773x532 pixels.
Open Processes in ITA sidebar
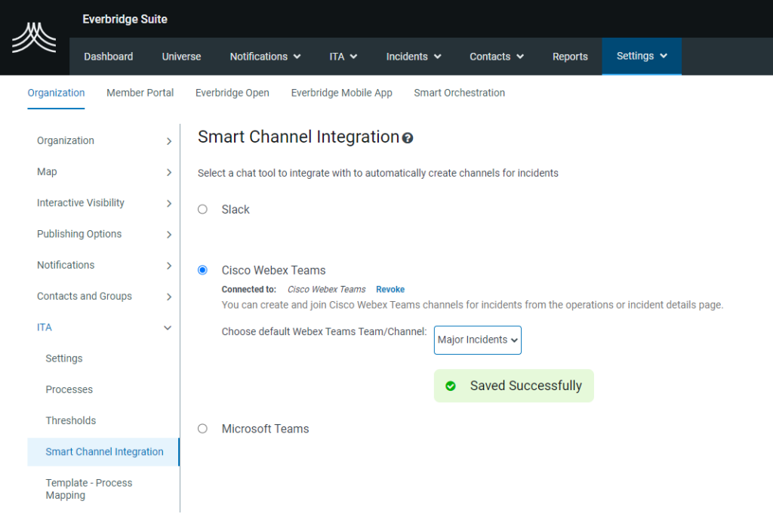tap(69, 389)
